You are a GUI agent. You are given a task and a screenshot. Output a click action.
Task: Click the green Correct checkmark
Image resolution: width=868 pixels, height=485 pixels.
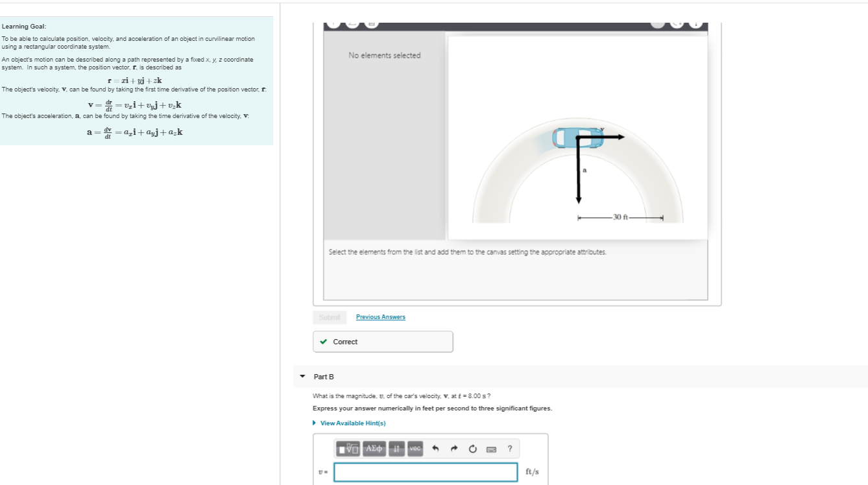point(324,341)
